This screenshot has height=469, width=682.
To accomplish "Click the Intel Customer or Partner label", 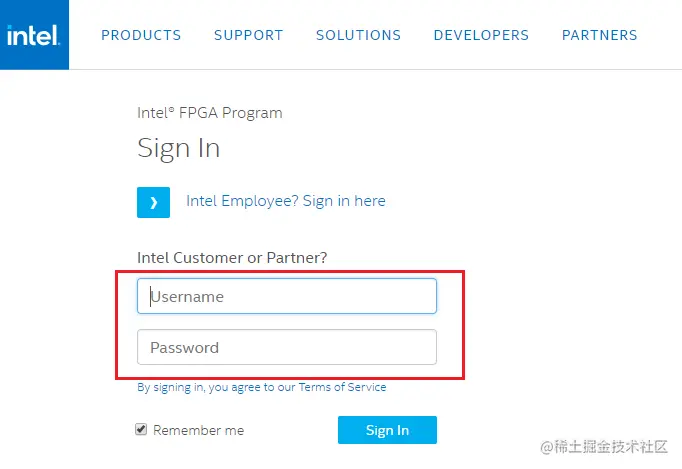I will pyautogui.click(x=232, y=258).
